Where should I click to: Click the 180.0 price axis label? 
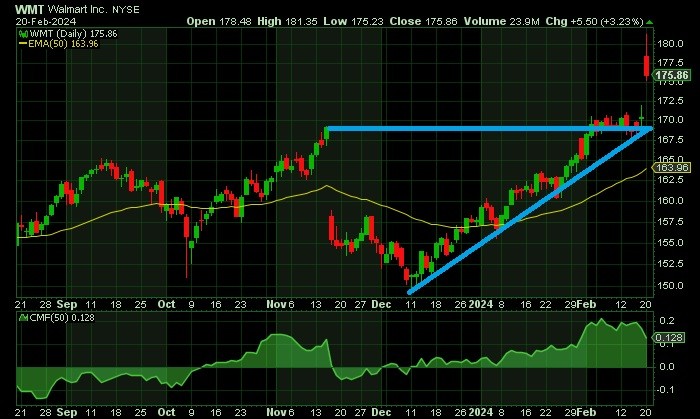[670, 44]
